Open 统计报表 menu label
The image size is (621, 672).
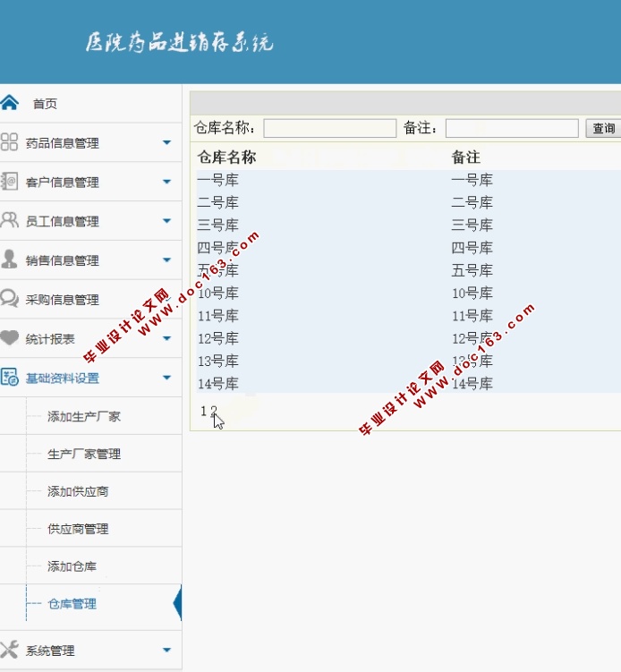coord(50,339)
